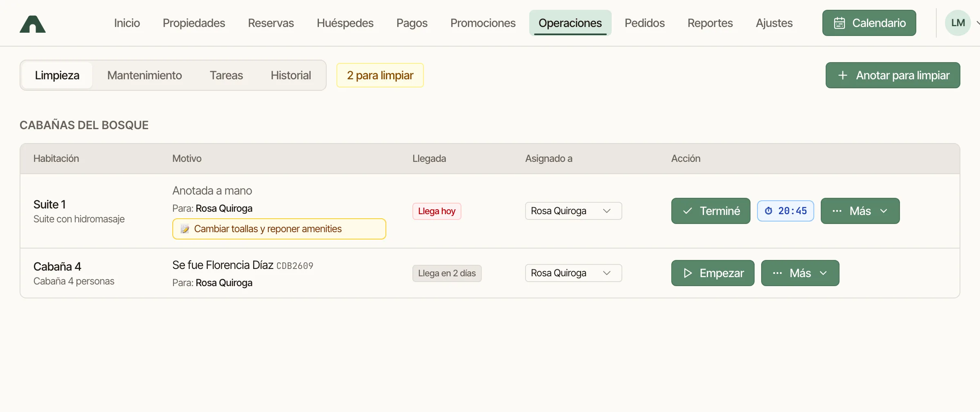The width and height of the screenshot is (980, 412).
Task: Click the Llega hoy badge
Action: [x=437, y=211]
